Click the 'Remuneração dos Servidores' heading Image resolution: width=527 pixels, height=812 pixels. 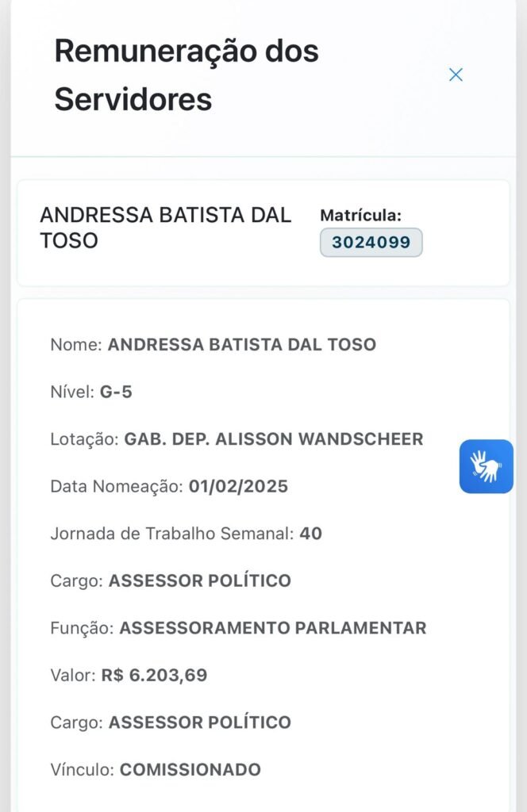187,75
